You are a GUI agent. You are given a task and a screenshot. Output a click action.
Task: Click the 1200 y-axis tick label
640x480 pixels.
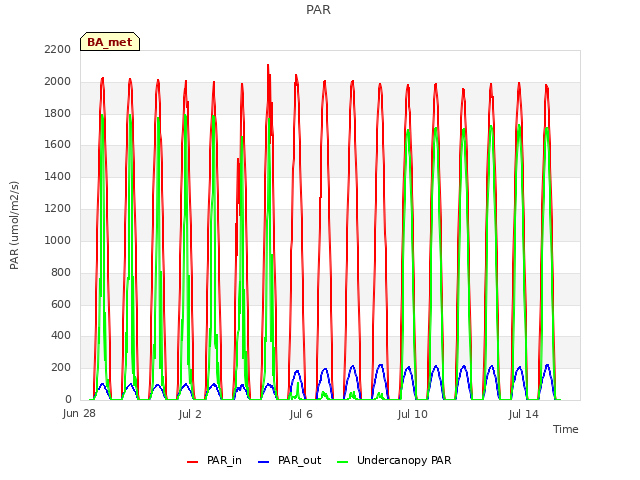(x=58, y=208)
